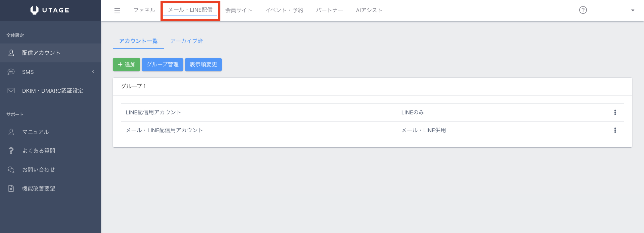Click the UTAGE logo

50,10
